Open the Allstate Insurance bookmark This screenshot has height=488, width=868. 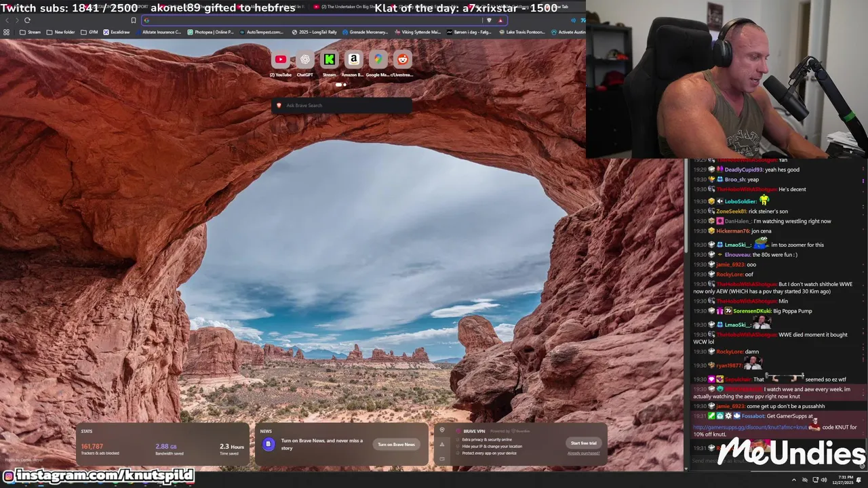(158, 32)
